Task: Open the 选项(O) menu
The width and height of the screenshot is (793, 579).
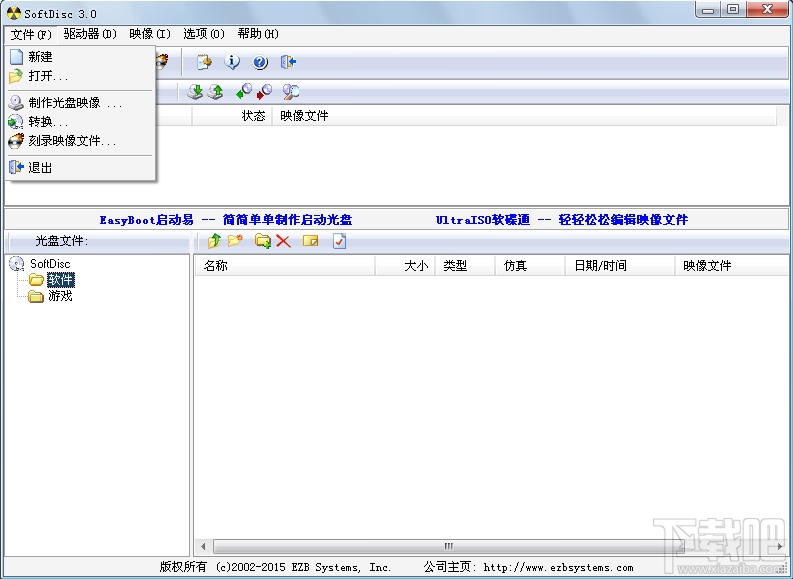Action: [204, 34]
